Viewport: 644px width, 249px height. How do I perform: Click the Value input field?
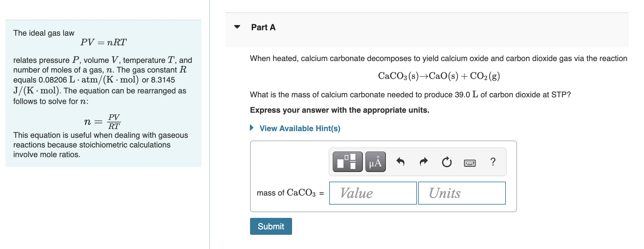(x=373, y=193)
